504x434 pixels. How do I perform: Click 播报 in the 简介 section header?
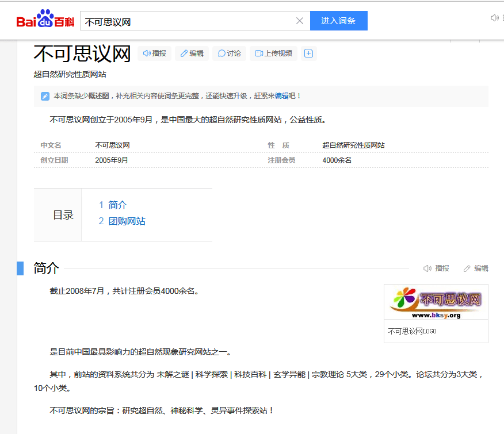click(x=436, y=268)
